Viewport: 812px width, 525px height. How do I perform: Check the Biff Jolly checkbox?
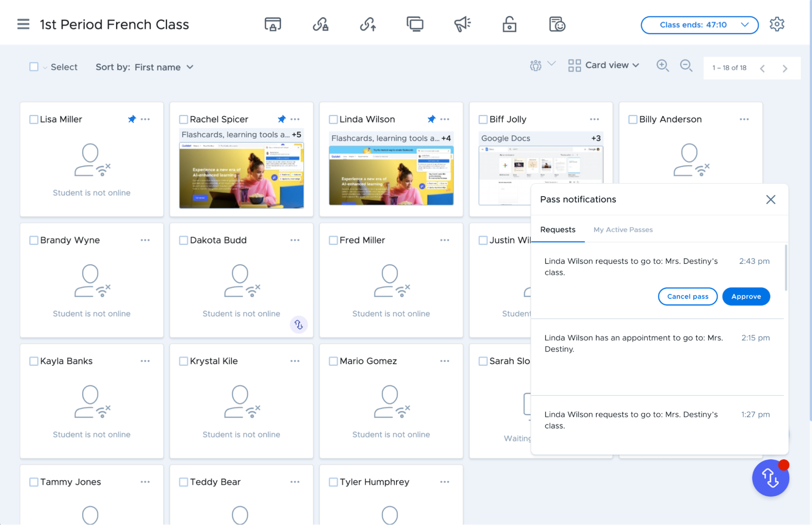(x=483, y=119)
